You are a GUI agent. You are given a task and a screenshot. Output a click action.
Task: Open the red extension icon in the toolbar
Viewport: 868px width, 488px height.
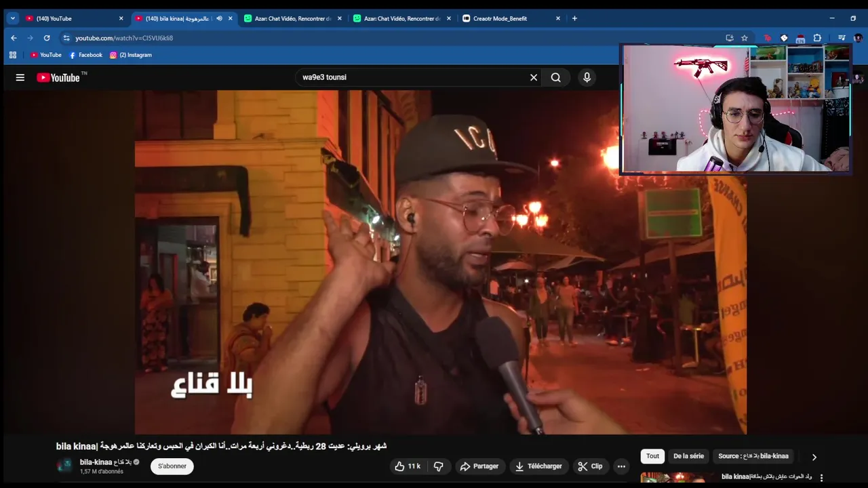tap(768, 38)
